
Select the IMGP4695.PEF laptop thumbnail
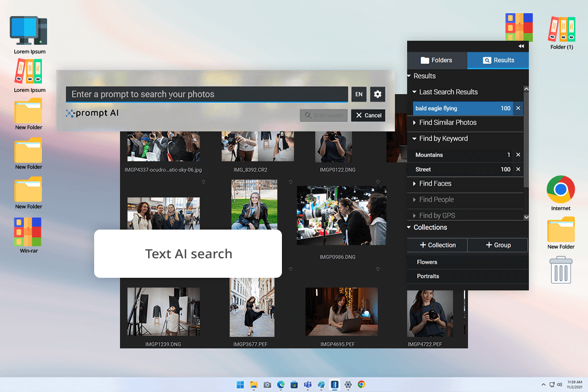click(342, 312)
